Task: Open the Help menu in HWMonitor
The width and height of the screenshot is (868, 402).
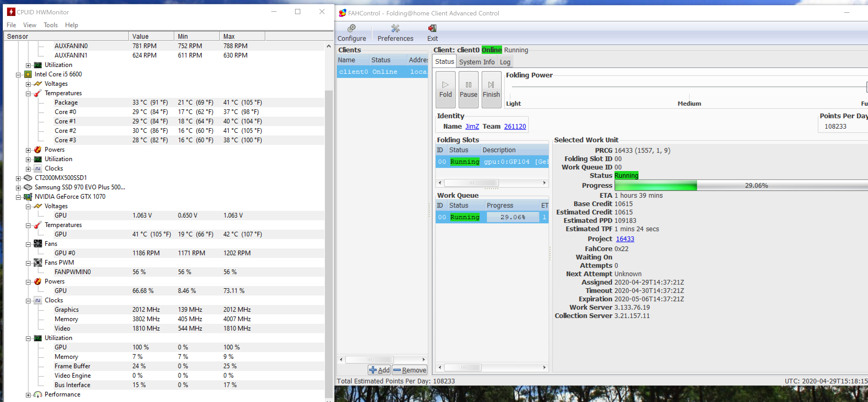Action: (x=71, y=25)
